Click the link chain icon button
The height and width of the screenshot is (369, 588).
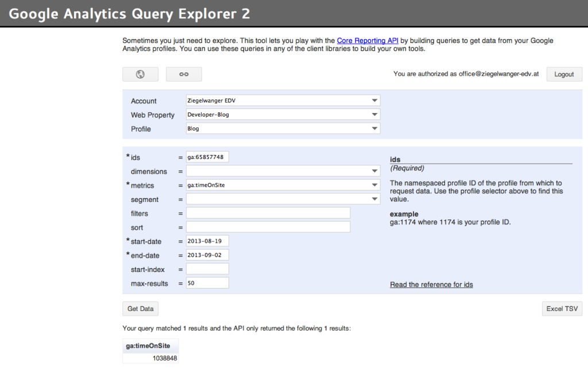coord(183,73)
